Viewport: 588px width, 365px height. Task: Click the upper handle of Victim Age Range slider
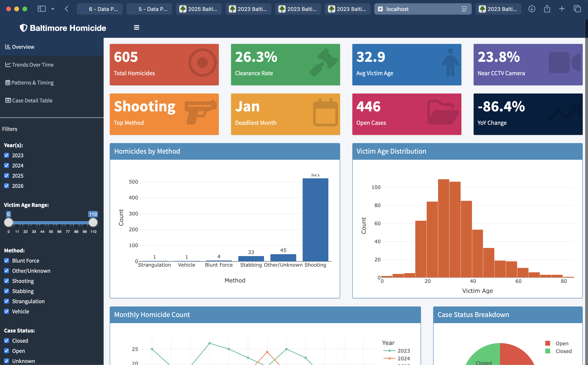tap(93, 223)
